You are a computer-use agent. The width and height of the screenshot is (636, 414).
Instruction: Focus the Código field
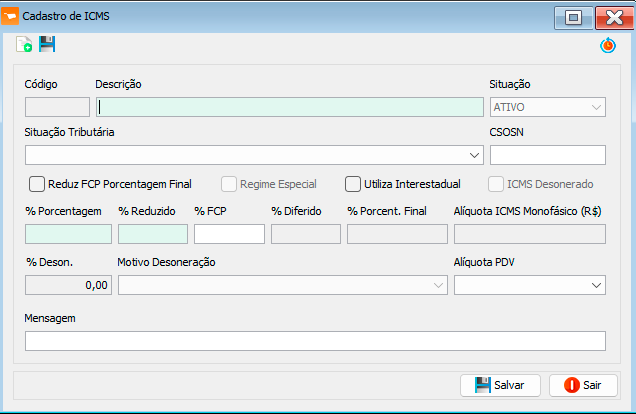tap(57, 107)
